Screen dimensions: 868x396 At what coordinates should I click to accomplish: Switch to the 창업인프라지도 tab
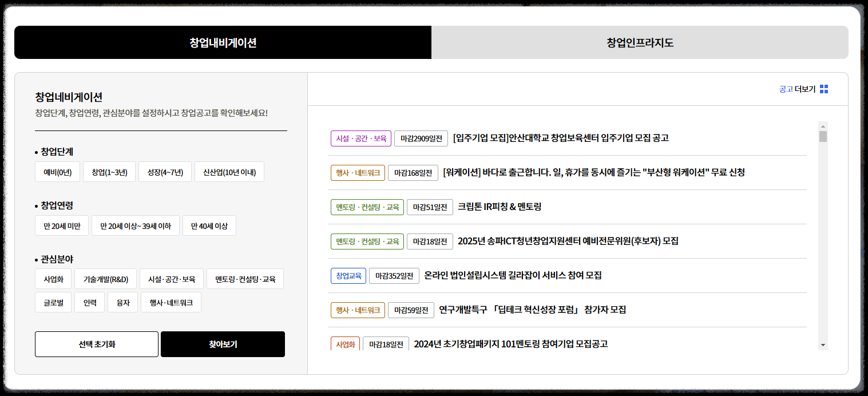[639, 42]
